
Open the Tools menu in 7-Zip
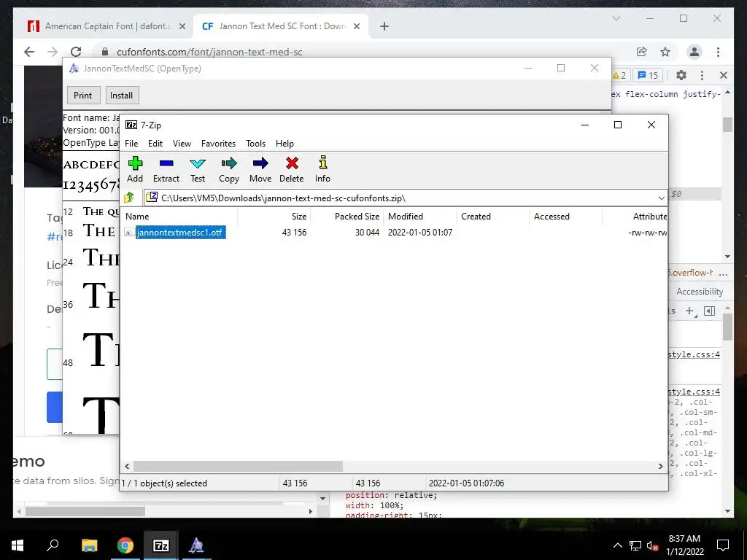pyautogui.click(x=256, y=144)
